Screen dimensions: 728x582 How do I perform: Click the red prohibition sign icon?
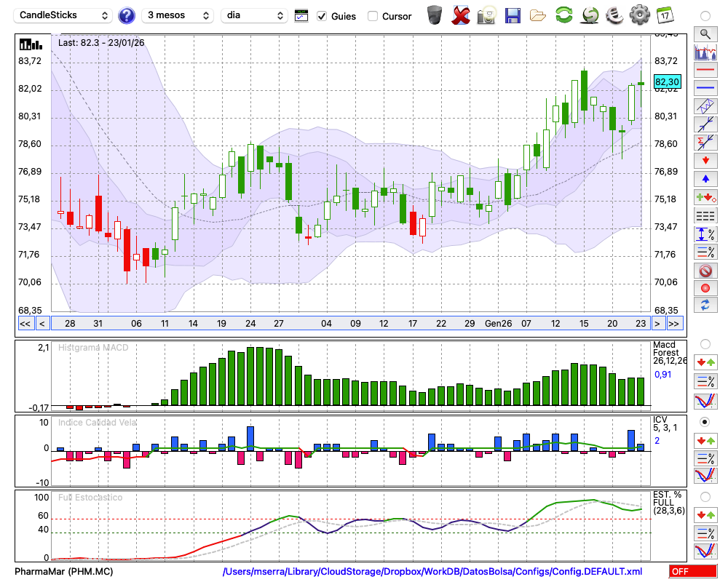[705, 271]
